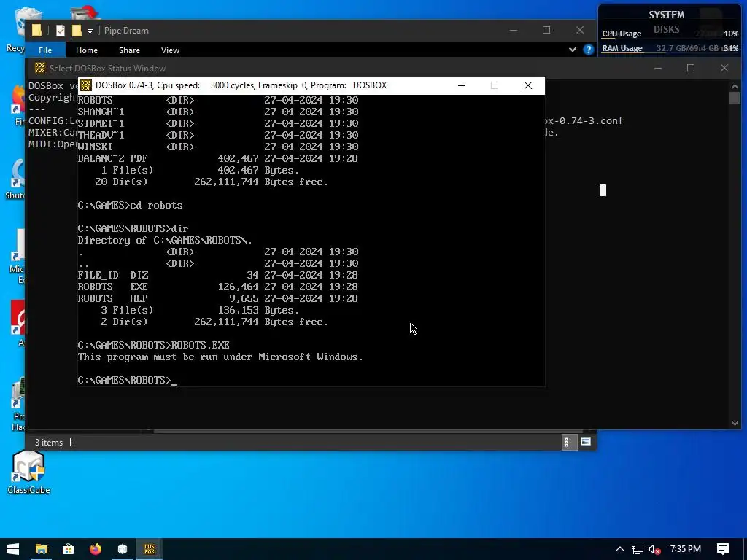
Task: Click the ROBOTS EXE file line
Action: pyautogui.click(x=217, y=287)
